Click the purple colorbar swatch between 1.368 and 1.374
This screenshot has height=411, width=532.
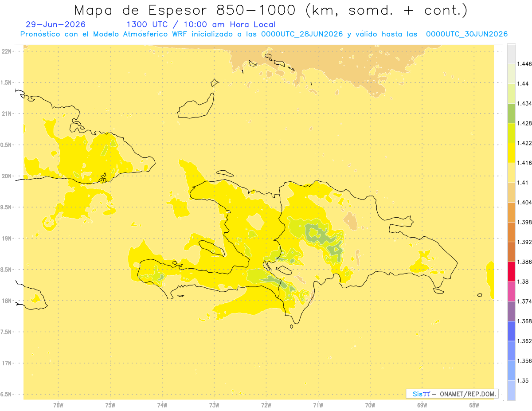511,311
